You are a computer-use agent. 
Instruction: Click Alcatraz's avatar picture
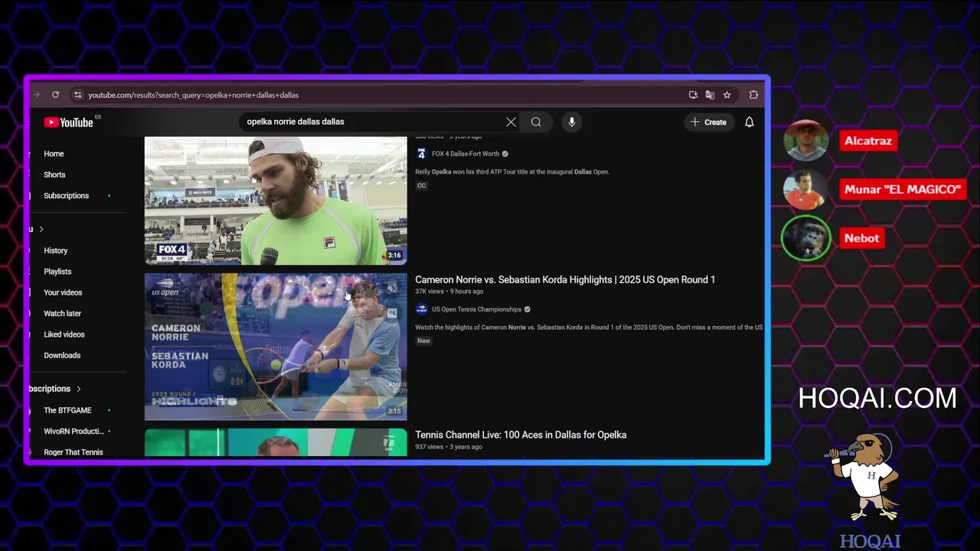805,141
